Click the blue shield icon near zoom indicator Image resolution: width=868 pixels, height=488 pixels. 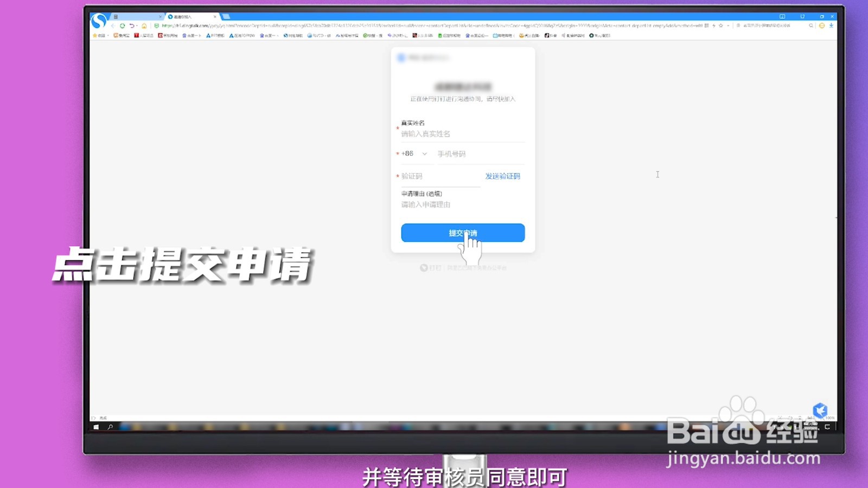coord(821,410)
